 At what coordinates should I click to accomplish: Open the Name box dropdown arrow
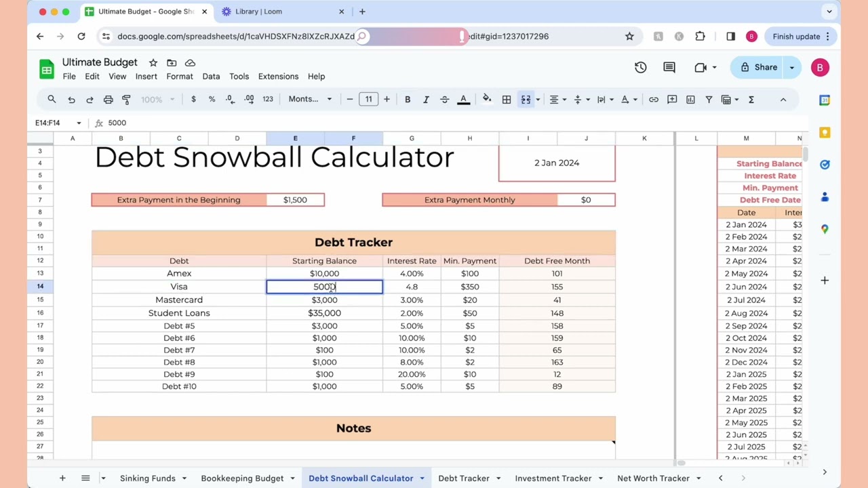click(x=79, y=123)
